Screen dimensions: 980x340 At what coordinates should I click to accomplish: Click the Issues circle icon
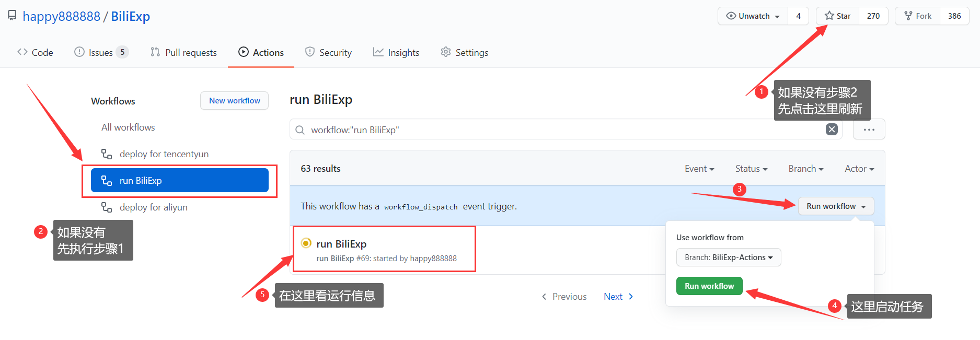point(79,52)
